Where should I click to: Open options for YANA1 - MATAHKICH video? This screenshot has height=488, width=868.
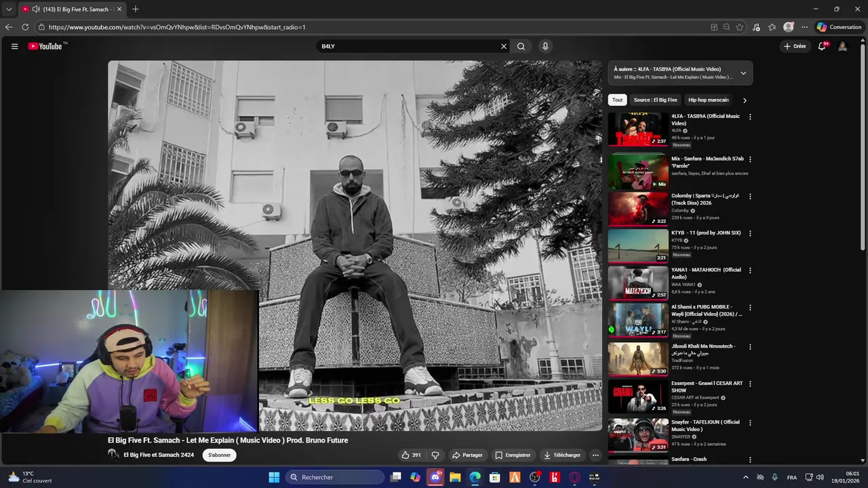[750, 270]
